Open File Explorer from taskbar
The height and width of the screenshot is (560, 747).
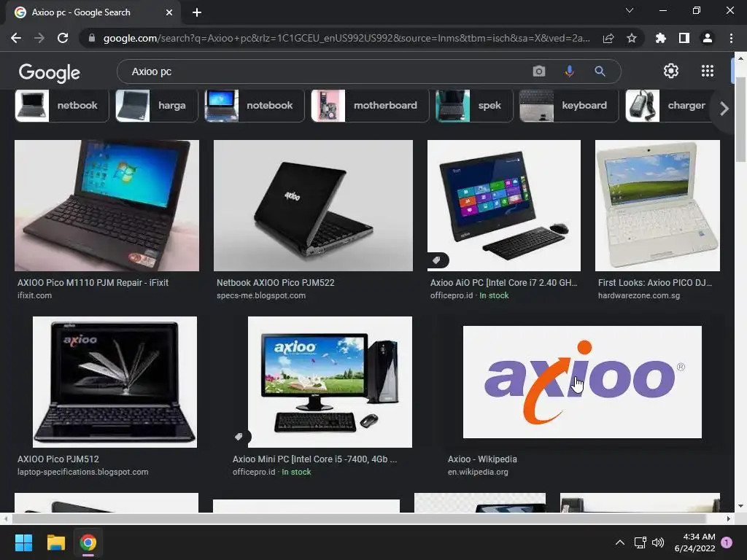click(x=55, y=542)
